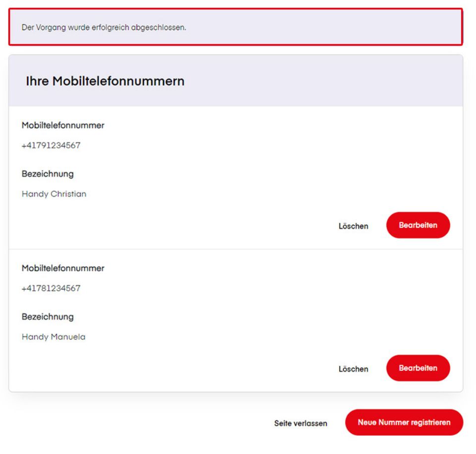Click Mobiltelefonnummer label above +41791234567

[63, 126]
